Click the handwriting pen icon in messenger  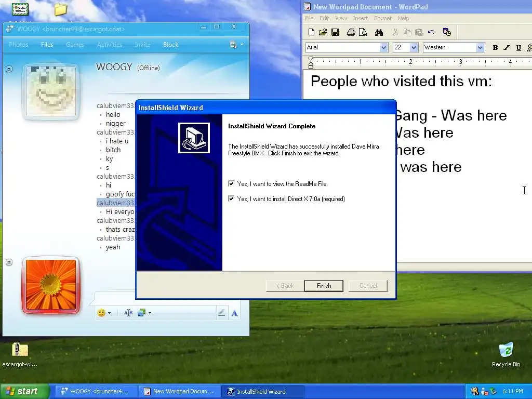[x=221, y=313]
